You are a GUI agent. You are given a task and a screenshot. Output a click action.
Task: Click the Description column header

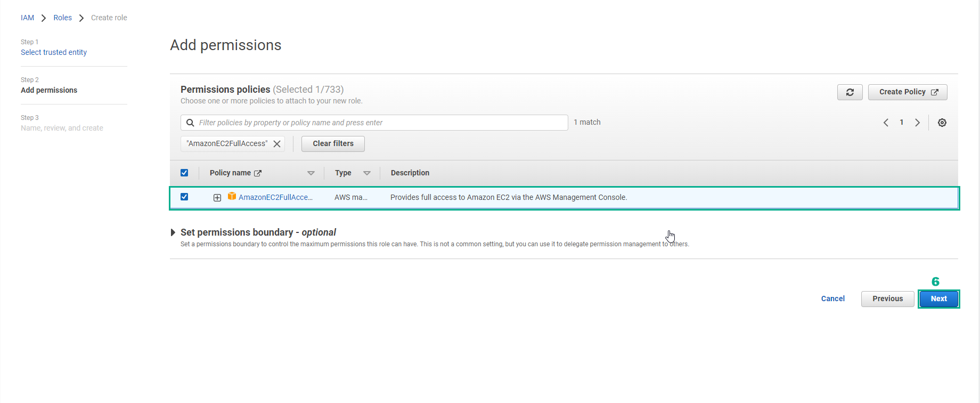(410, 173)
